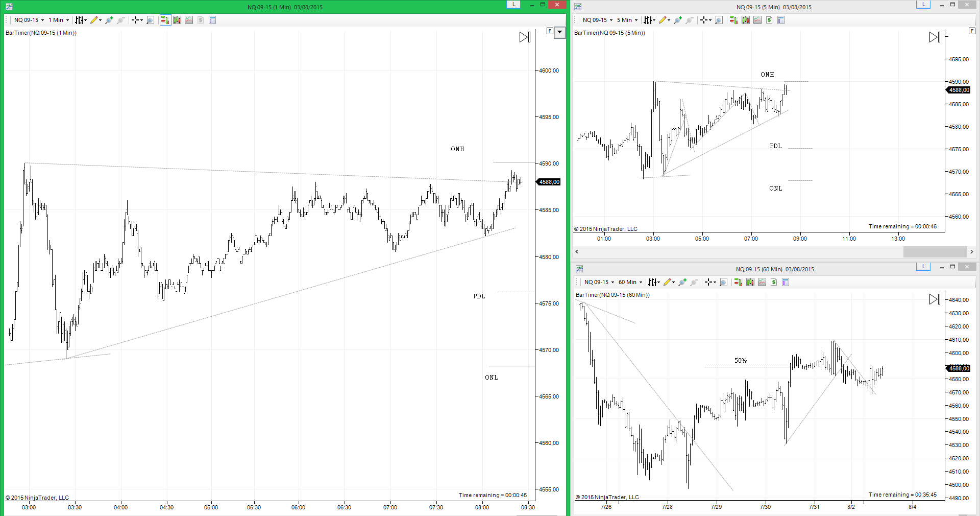Screen dimensions: 980x516
Task: Open the 60 Min chart window icon menu
Action: click(579, 269)
